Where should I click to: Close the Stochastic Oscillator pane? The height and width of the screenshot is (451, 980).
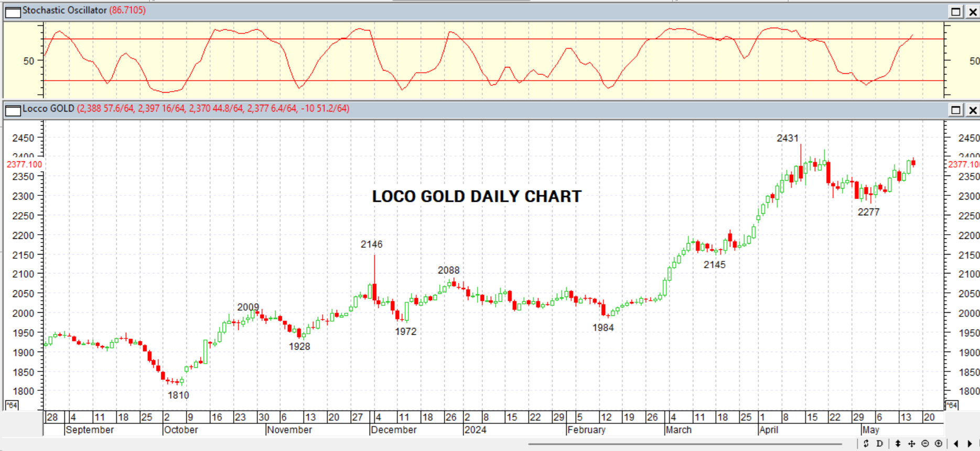(x=973, y=12)
